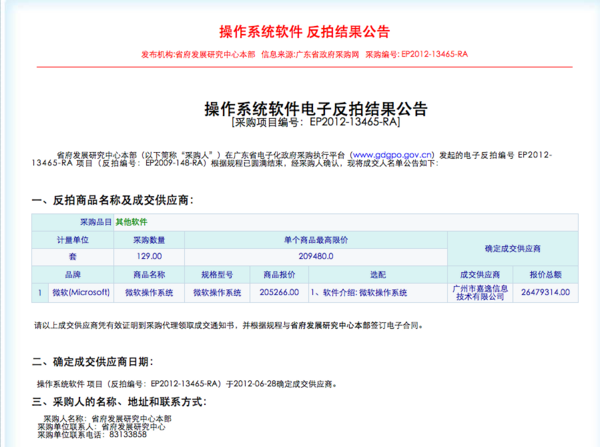Viewport: 600px width, 447px height.
Task: Click the bracketed project number line 采购项目编号
Action: (316, 122)
